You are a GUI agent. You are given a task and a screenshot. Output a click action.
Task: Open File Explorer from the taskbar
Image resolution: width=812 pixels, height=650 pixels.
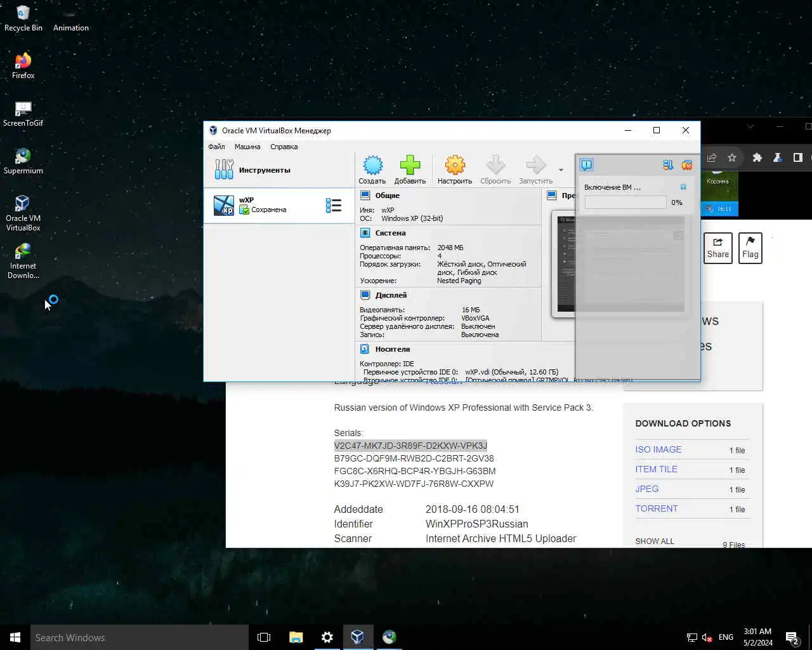click(x=296, y=637)
